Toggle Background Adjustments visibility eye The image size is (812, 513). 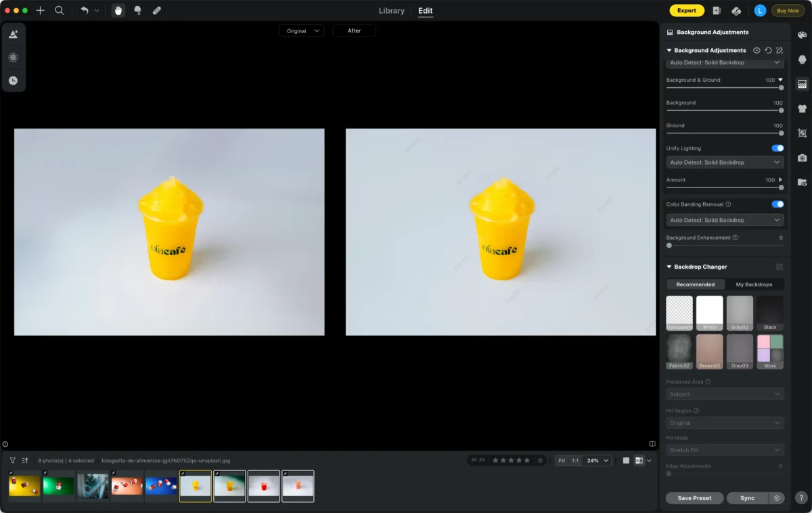(757, 50)
